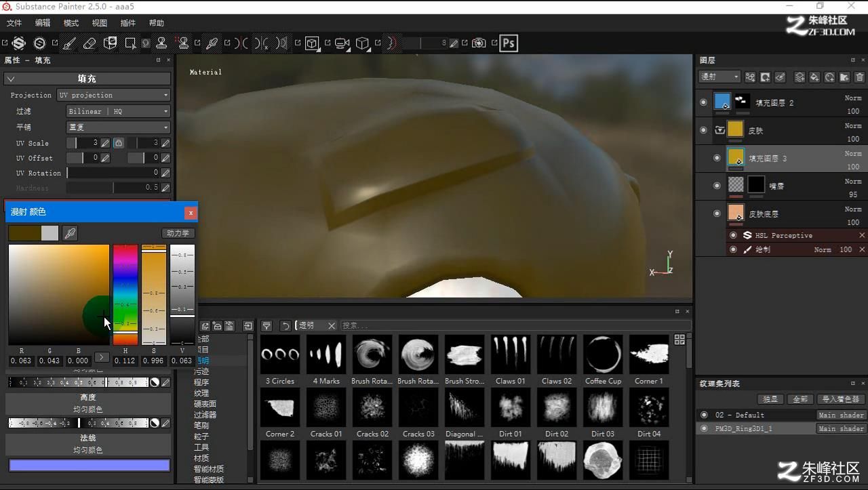Select the Clone stamp tool in toolbar

161,43
